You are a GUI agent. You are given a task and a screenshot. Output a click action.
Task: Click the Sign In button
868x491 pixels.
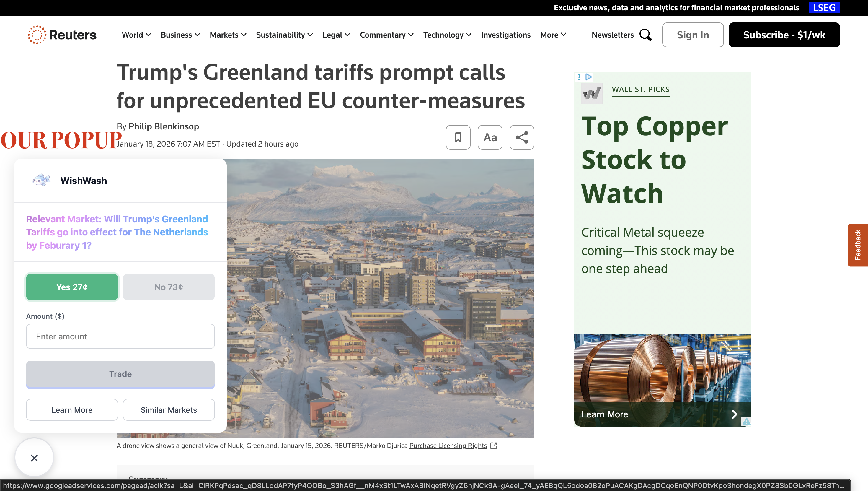click(692, 35)
